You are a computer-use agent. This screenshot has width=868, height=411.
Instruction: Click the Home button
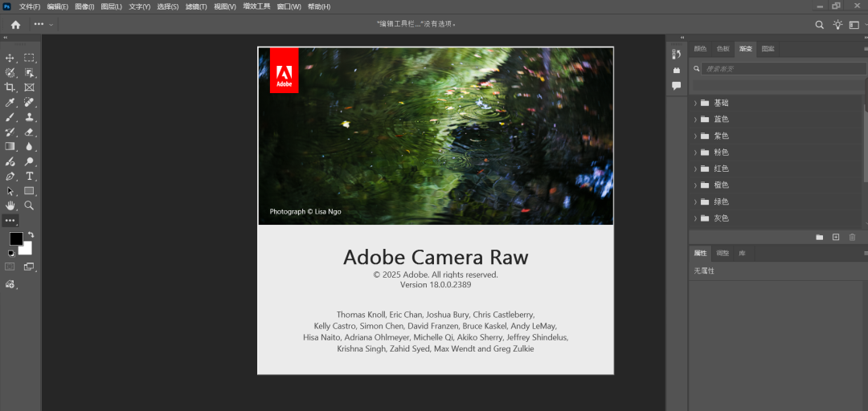15,24
